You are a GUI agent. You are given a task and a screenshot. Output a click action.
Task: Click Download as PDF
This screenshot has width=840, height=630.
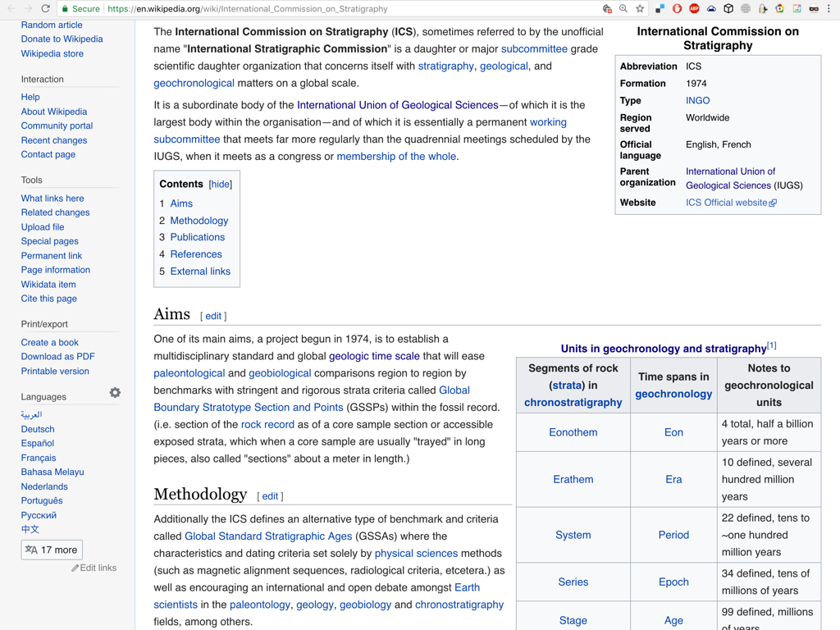(58, 356)
